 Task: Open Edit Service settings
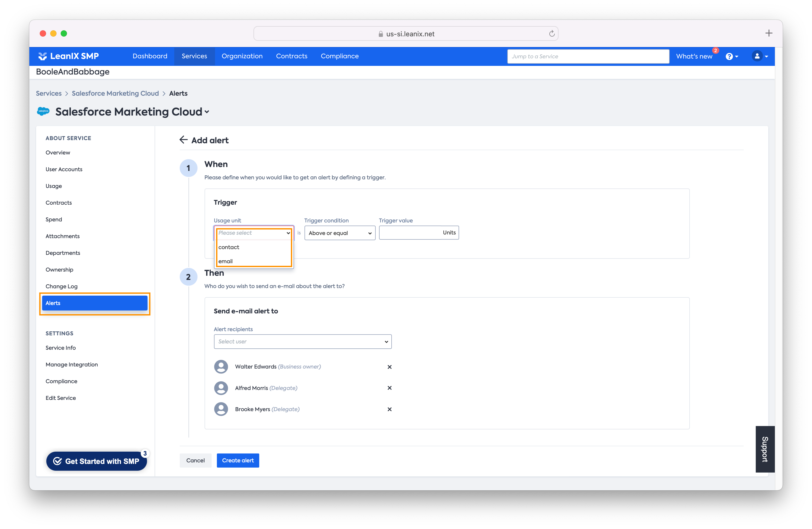tap(60, 398)
